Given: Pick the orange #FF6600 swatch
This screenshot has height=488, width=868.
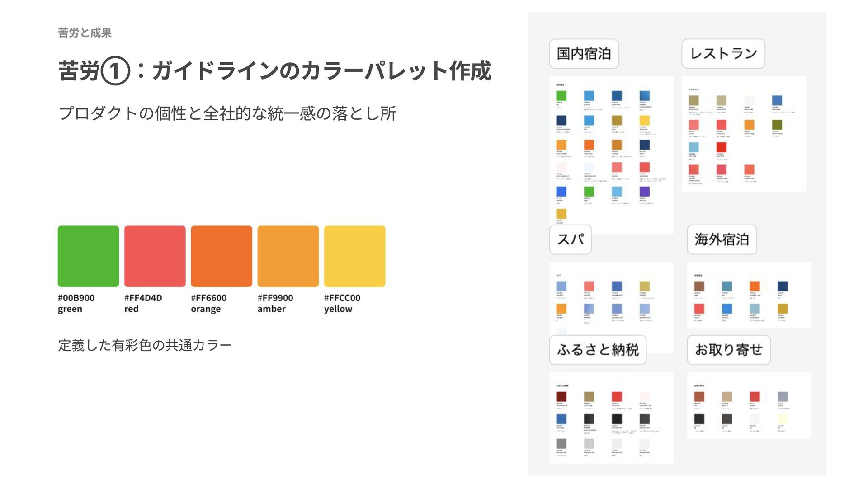Looking at the screenshot, I should pos(222,256).
